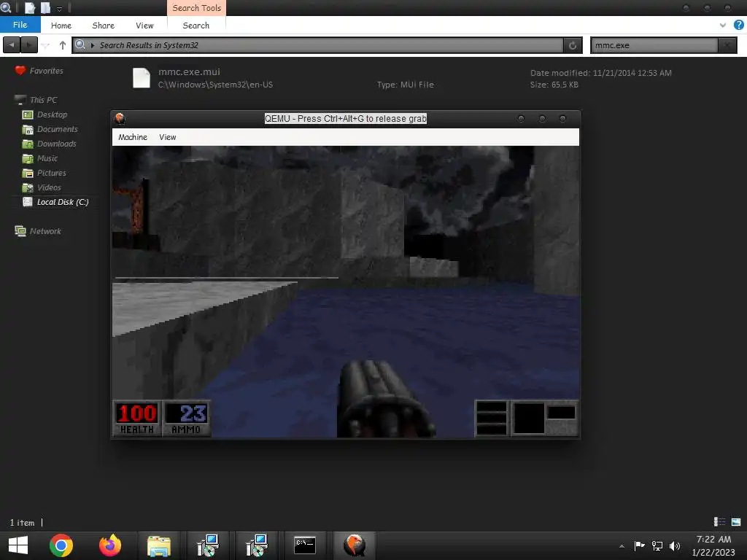Click the QEMU title bar text
Viewport: 747px width, 560px height.
click(345, 119)
